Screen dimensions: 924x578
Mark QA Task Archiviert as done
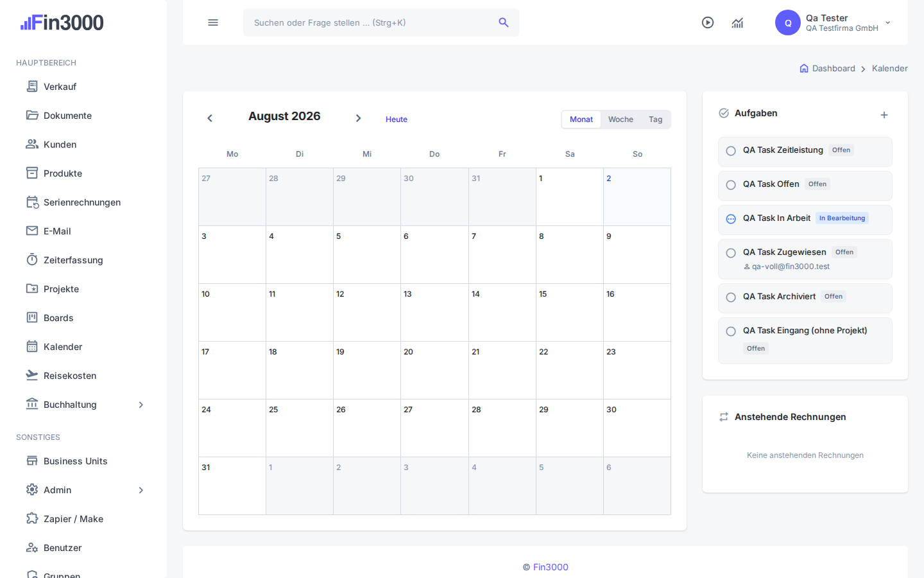coord(731,297)
